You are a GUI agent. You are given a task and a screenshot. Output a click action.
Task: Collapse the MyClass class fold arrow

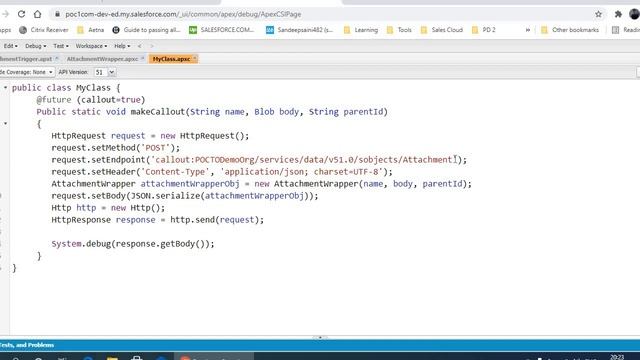pos(5,87)
